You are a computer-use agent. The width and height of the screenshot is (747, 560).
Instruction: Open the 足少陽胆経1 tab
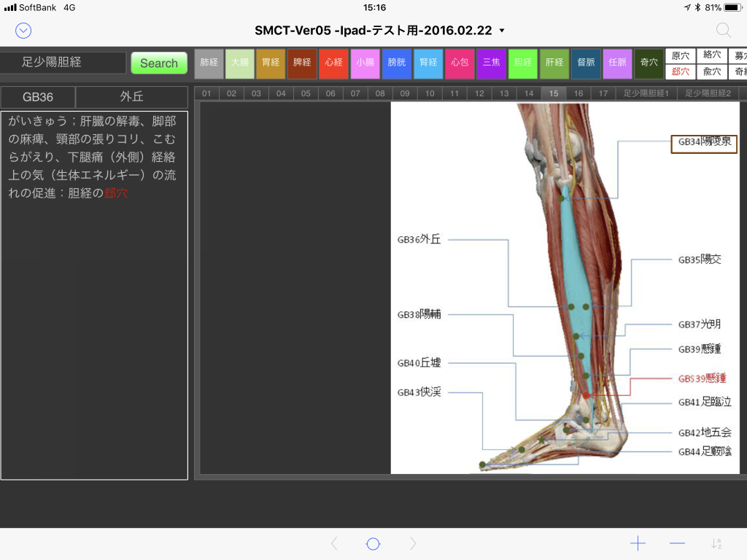[646, 93]
